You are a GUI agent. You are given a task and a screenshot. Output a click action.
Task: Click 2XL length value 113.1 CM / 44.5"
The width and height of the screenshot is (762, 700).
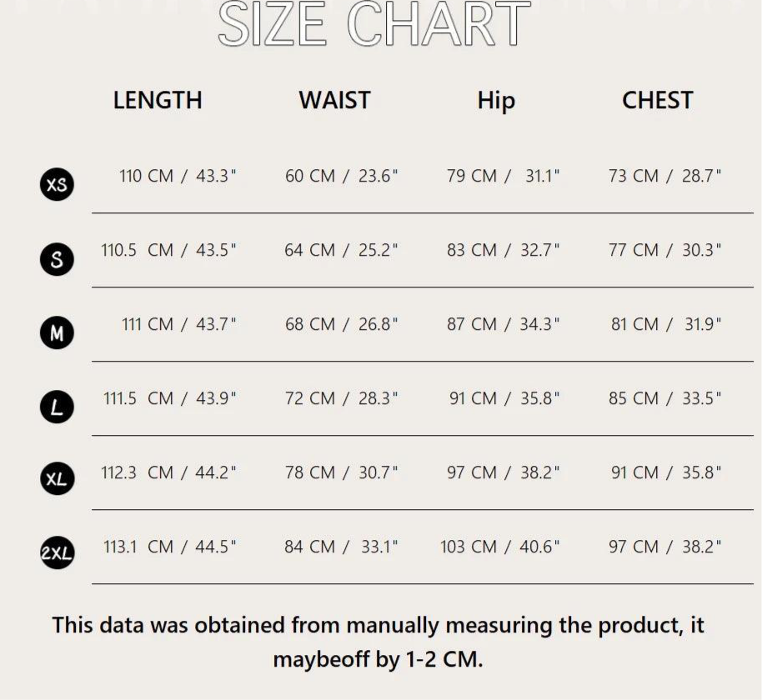coord(169,547)
